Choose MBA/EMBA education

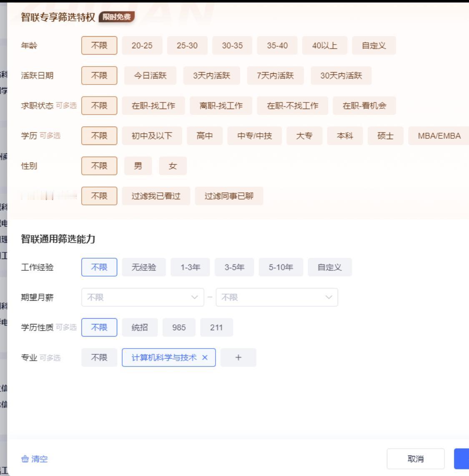(x=439, y=136)
